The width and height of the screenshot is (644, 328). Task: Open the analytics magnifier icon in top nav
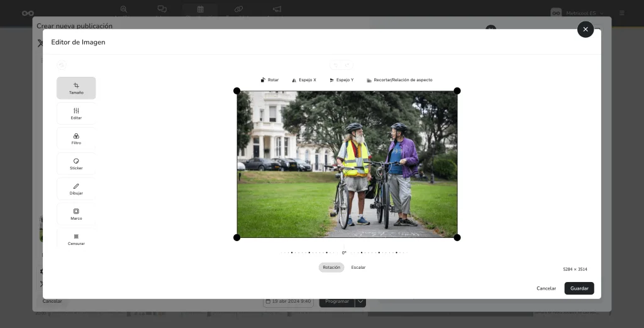(x=124, y=9)
